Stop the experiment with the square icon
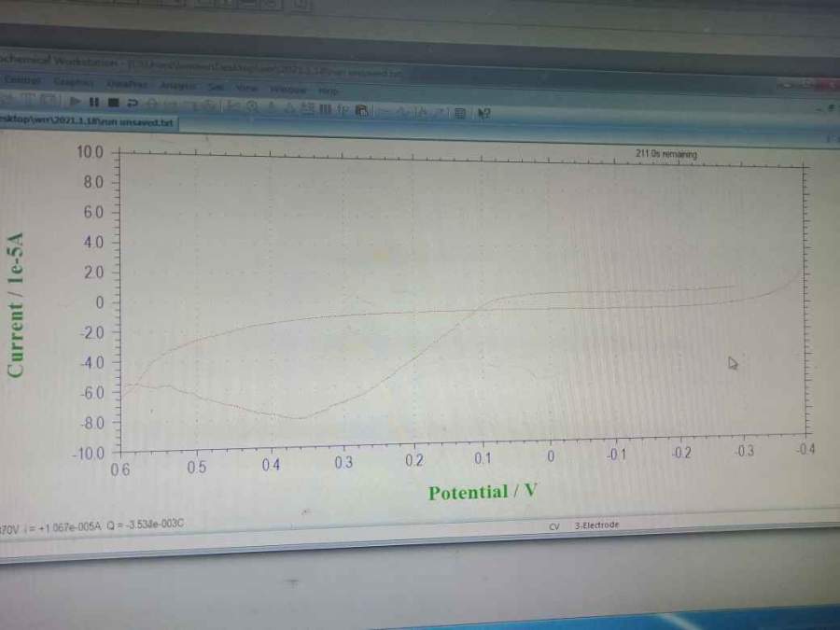This screenshot has height=630, width=840. point(113,102)
